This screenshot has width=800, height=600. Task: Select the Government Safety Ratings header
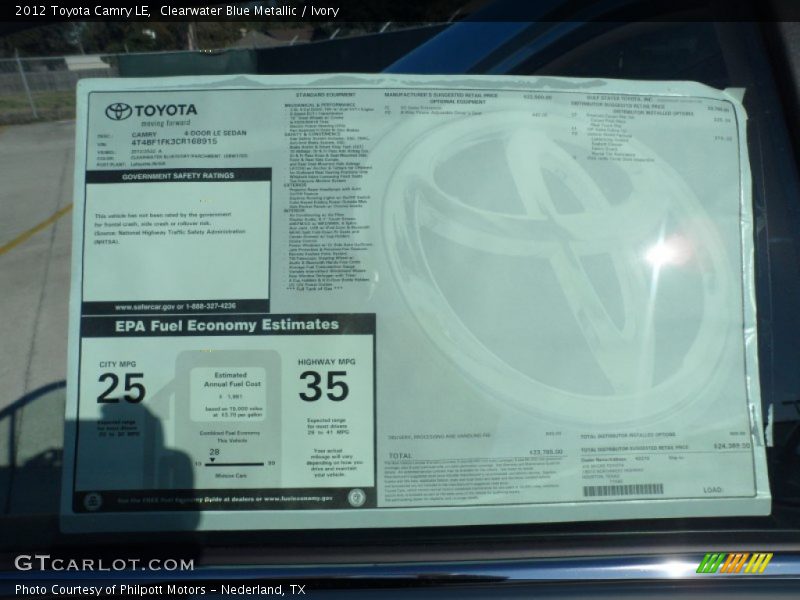[x=178, y=176]
